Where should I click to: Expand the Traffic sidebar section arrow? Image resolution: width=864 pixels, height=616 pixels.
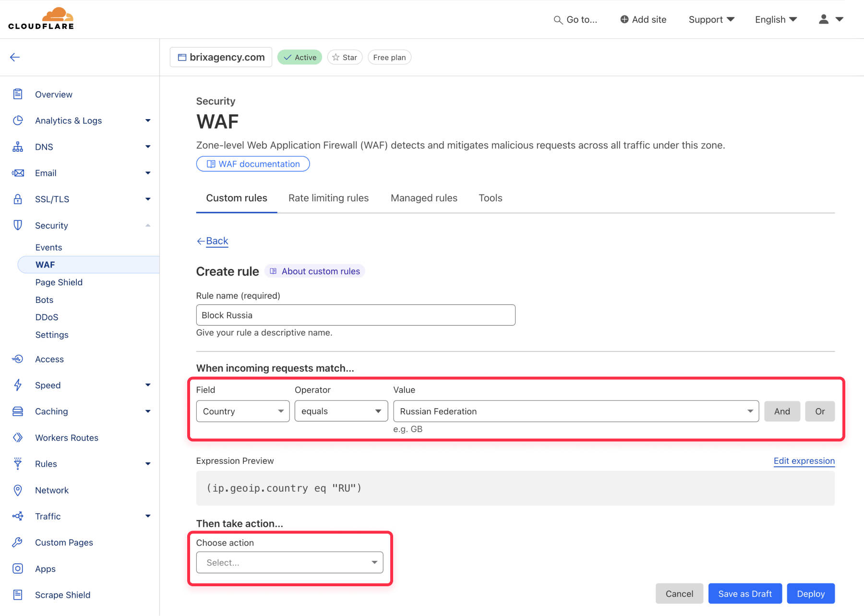(x=148, y=516)
